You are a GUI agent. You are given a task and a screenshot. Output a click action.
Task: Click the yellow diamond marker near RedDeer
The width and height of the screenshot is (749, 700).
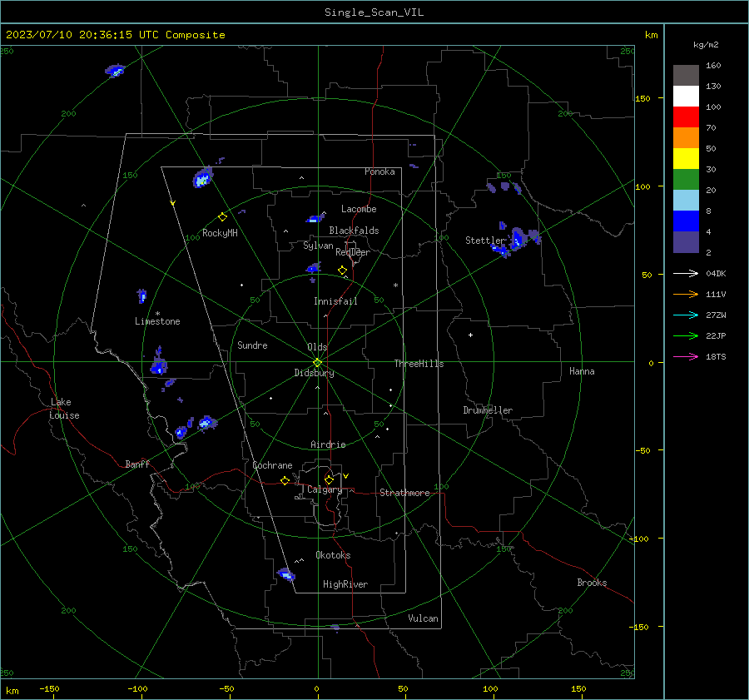(x=342, y=271)
